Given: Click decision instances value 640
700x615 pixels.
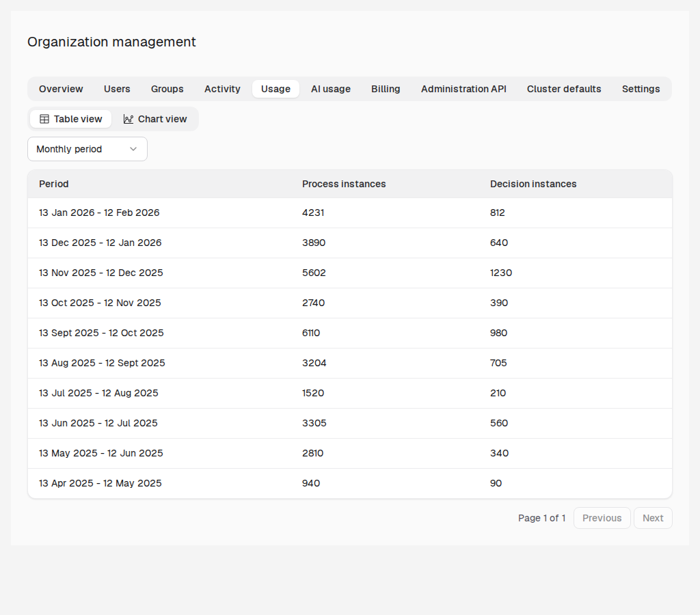Looking at the screenshot, I should 498,243.
